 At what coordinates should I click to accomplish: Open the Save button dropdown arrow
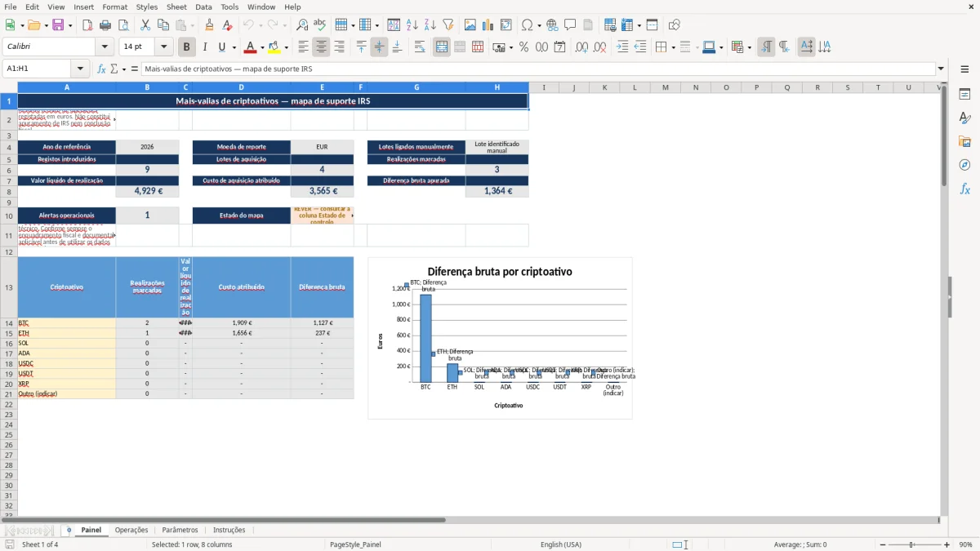70,25
